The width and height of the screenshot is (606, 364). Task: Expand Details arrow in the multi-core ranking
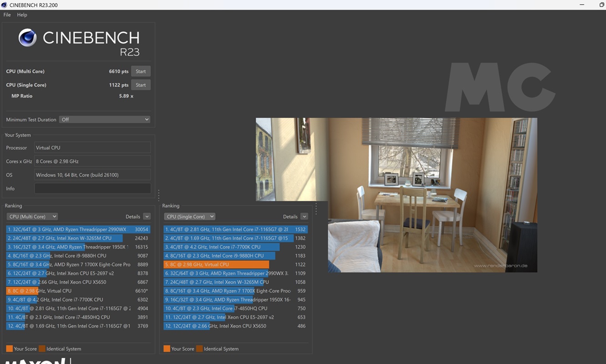146,217
